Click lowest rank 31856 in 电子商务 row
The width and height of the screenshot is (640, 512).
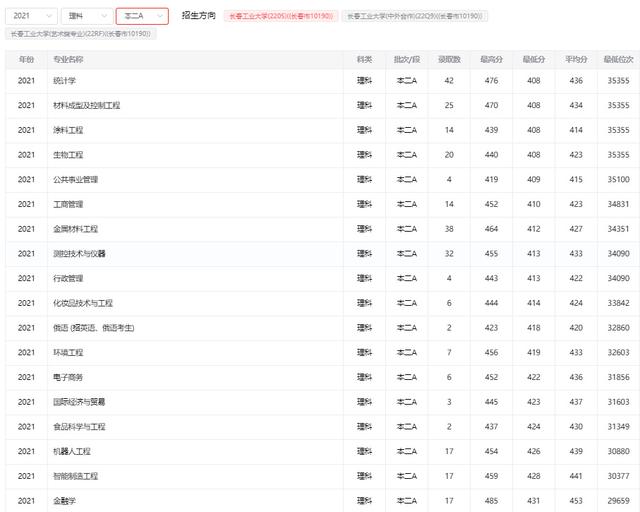(x=618, y=377)
